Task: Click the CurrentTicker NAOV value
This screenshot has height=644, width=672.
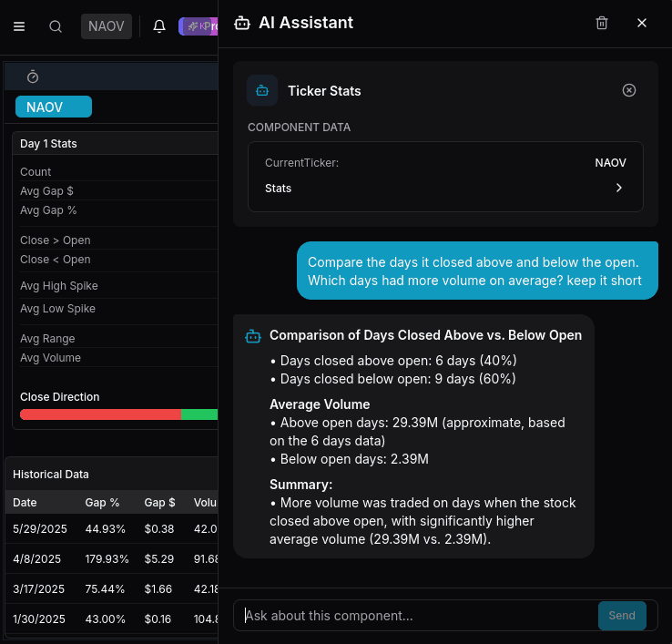Action: [610, 163]
